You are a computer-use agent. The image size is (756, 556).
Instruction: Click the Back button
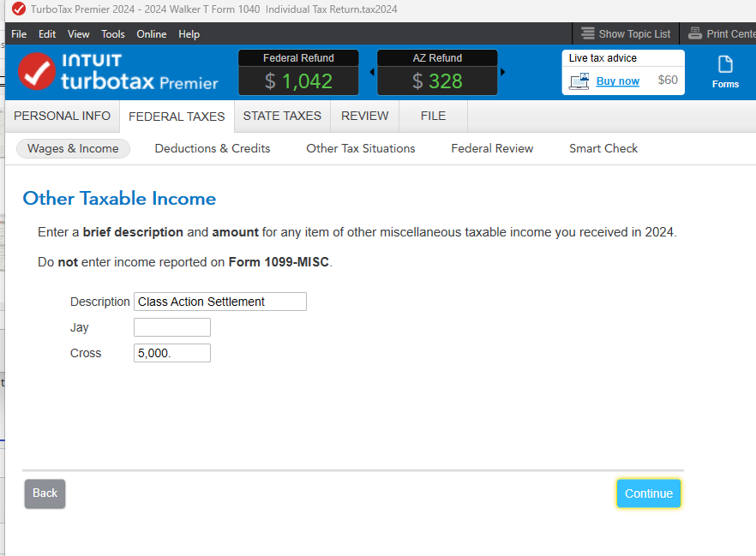click(45, 493)
